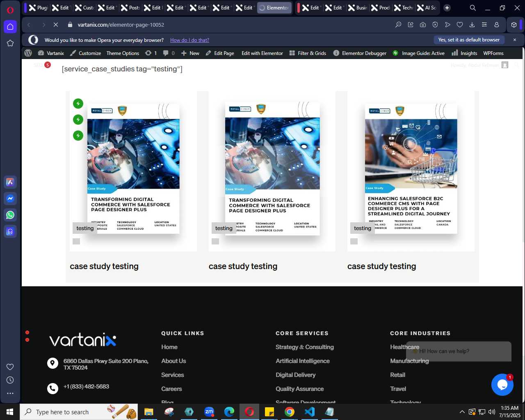Open sidebar three-dots setup menu
The height and width of the screenshot is (420, 525).
[10, 393]
